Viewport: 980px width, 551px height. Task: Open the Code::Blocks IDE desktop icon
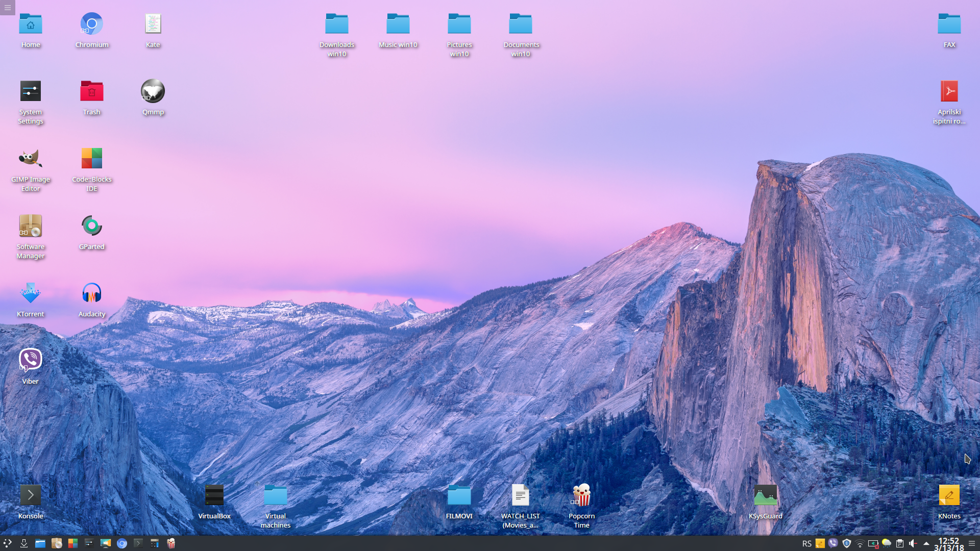coord(92,159)
